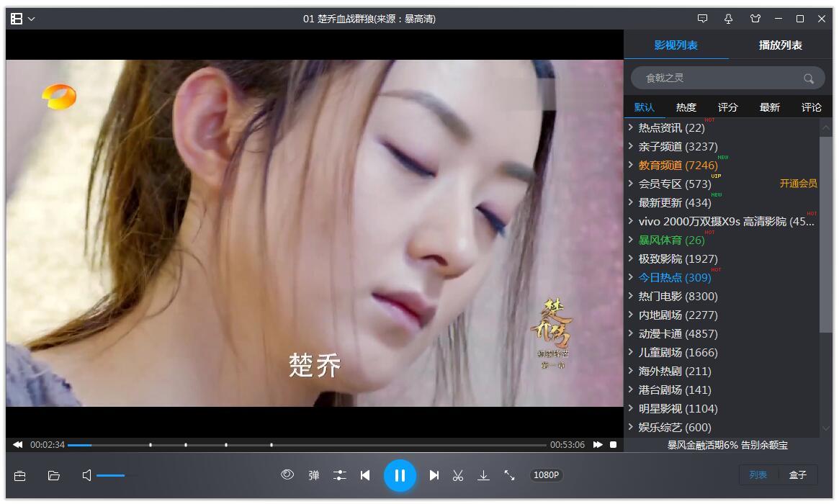
Task: Select the 热度 sort tab
Action: coord(686,107)
